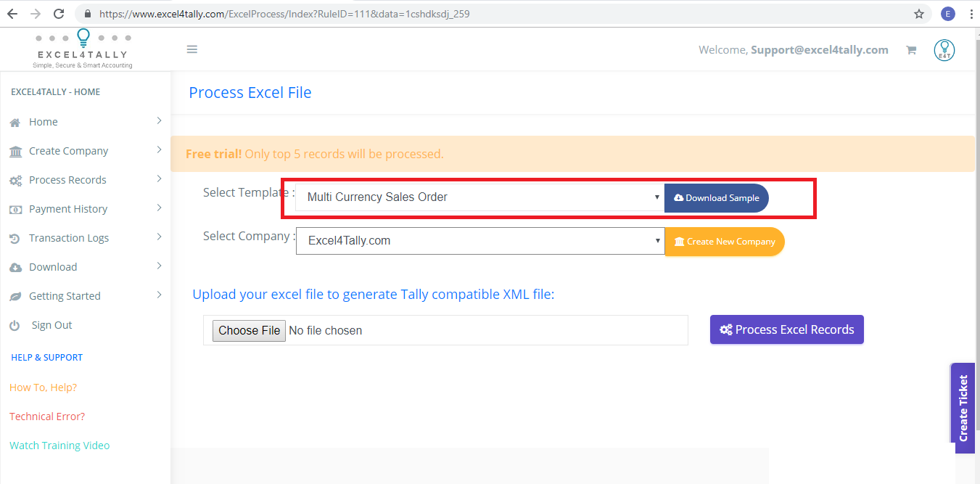Click the No file chosen text
Viewport: 980px width, 484px height.
(x=325, y=331)
